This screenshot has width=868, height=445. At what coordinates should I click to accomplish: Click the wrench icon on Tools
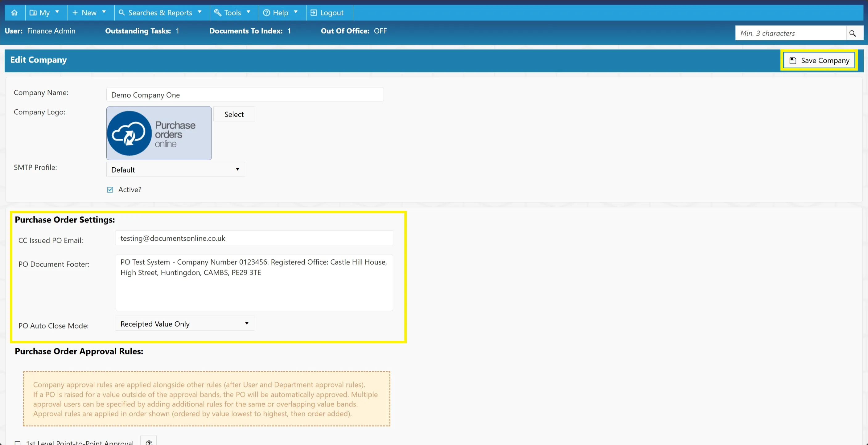[x=218, y=13]
